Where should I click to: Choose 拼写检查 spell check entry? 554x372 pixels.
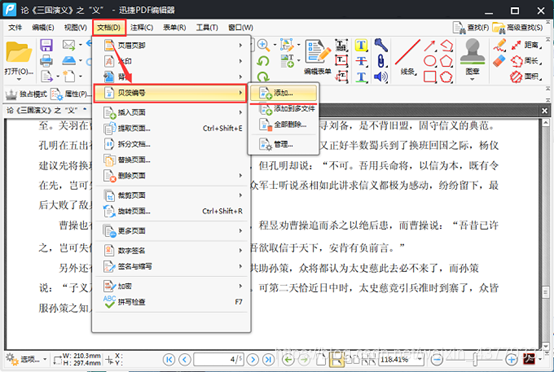[x=171, y=302]
